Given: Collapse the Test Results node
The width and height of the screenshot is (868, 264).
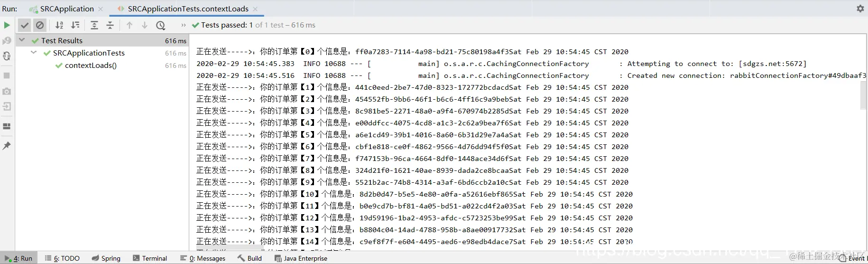Looking at the screenshot, I should point(21,40).
